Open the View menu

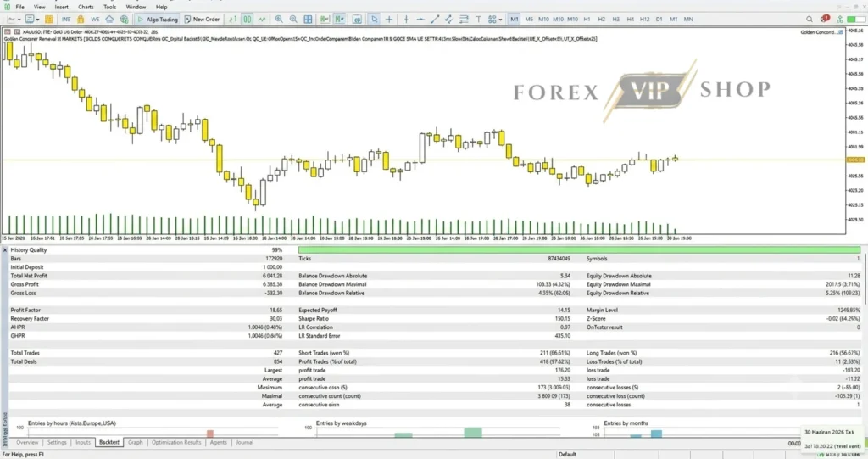tap(39, 7)
